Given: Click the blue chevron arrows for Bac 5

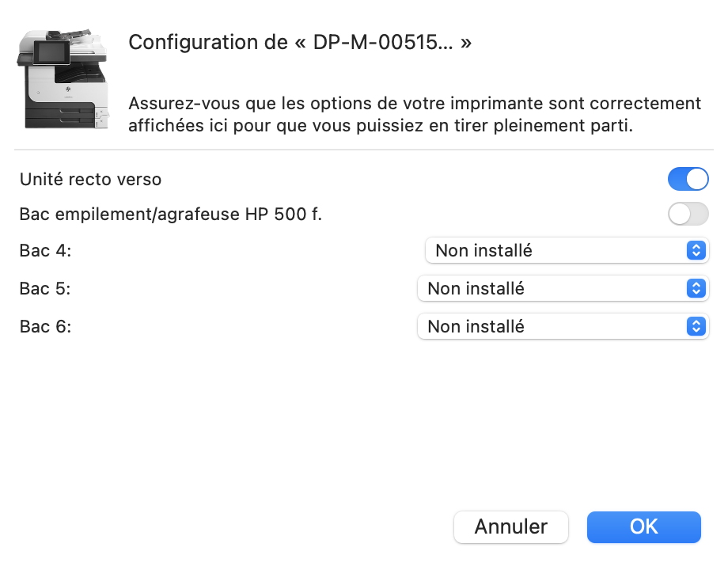Looking at the screenshot, I should (x=696, y=289).
